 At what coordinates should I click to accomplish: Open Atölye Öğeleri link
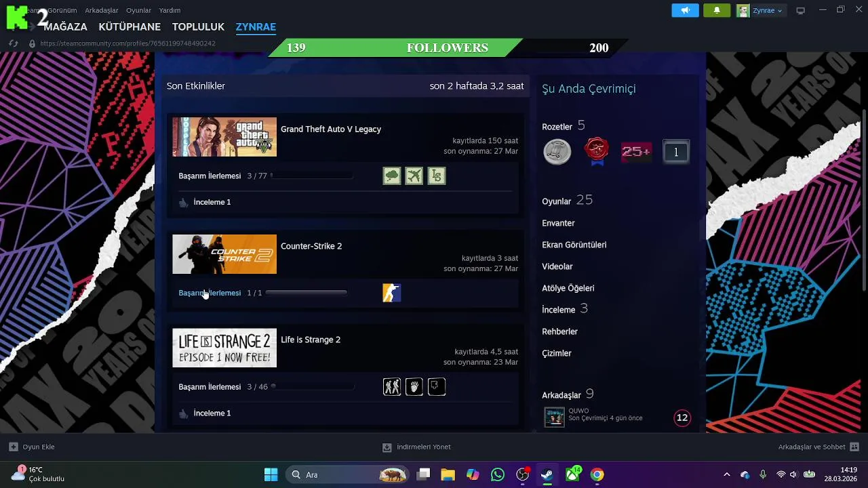pyautogui.click(x=568, y=288)
